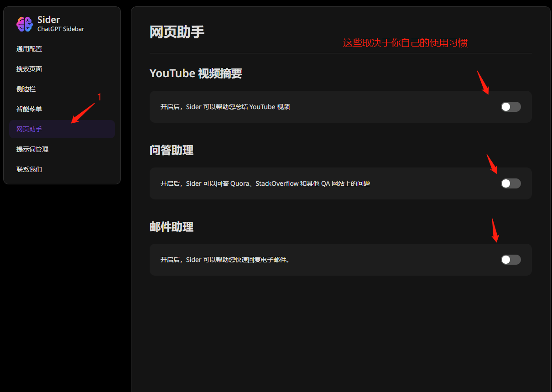Open the 侧边栏 settings

point(26,89)
